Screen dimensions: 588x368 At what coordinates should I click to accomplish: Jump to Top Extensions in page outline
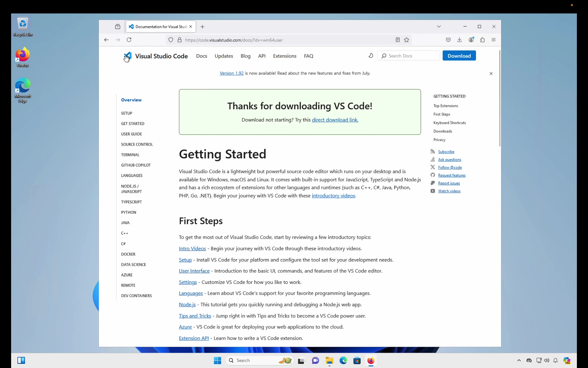pyautogui.click(x=446, y=106)
